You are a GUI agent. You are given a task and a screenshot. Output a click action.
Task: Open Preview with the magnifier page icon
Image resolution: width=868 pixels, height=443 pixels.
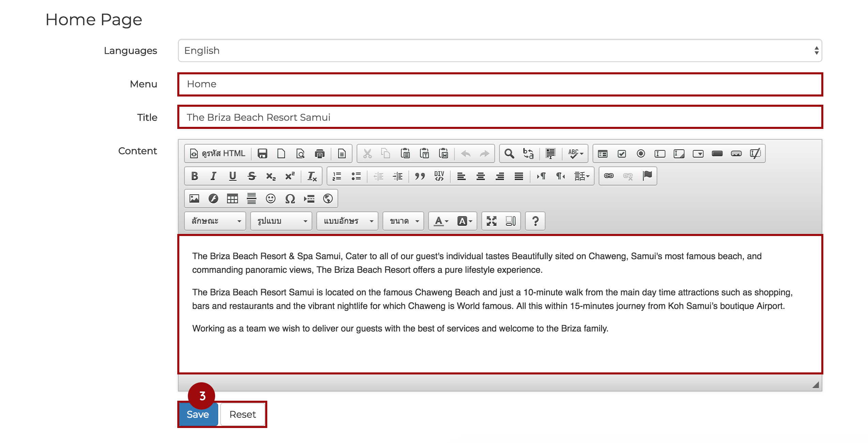pos(300,153)
